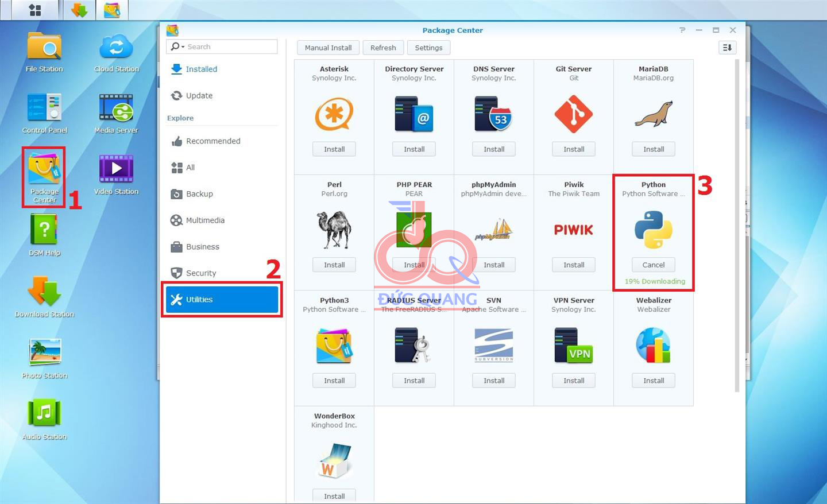Launch Photo Station desktop icon
The height and width of the screenshot is (504, 827).
tap(44, 358)
